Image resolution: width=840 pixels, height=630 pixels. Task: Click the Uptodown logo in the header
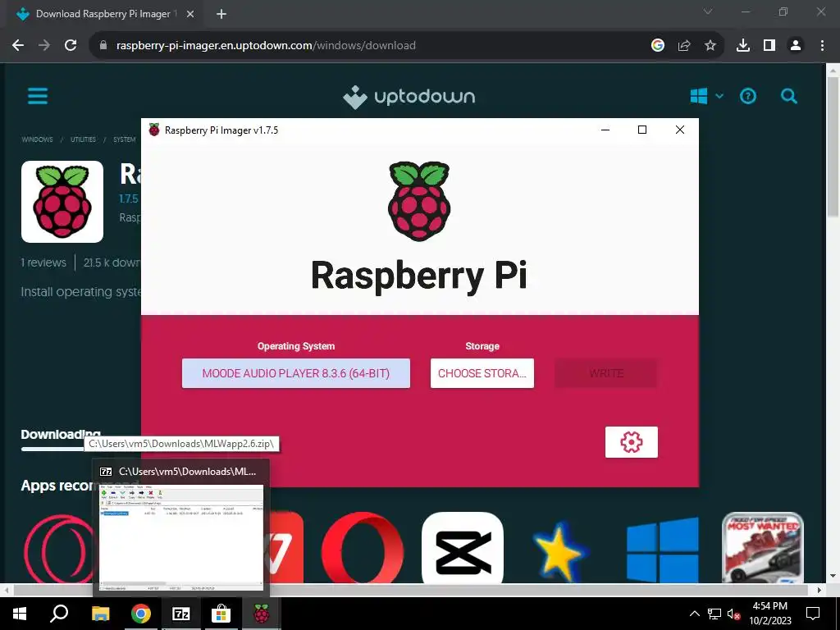(x=409, y=97)
